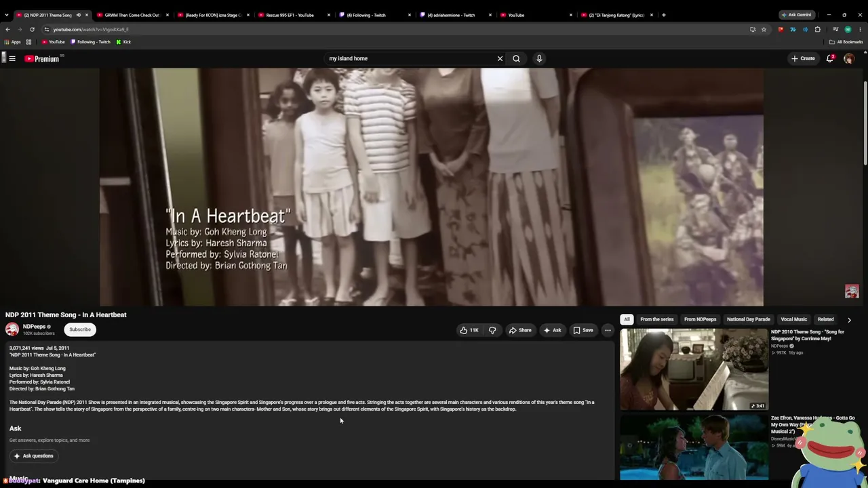Click the Ask questions button
Screen dimensions: 868x488
tap(33, 456)
